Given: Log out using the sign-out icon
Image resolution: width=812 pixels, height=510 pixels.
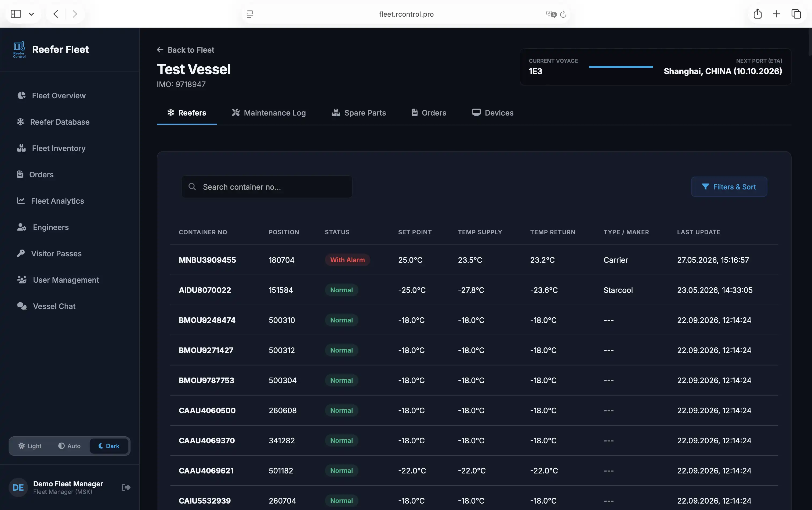Looking at the screenshot, I should point(126,487).
